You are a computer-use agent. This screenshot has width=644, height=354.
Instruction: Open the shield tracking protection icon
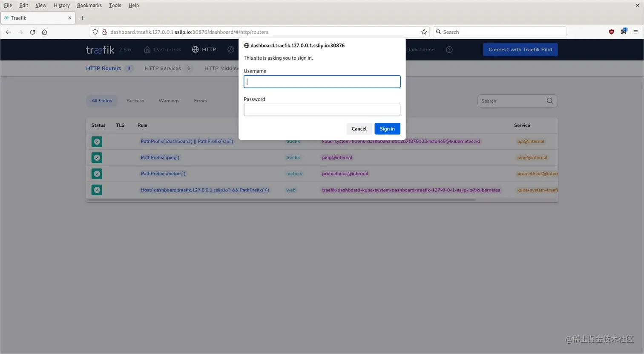(x=95, y=32)
